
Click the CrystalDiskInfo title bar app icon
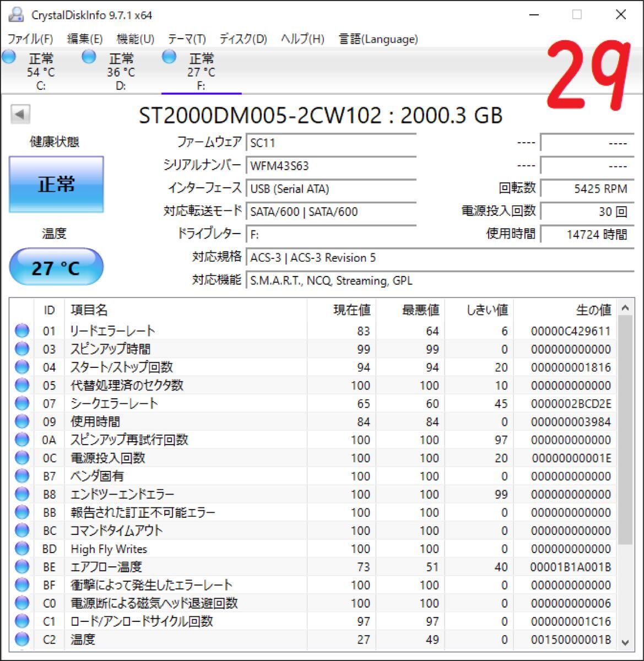(17, 15)
